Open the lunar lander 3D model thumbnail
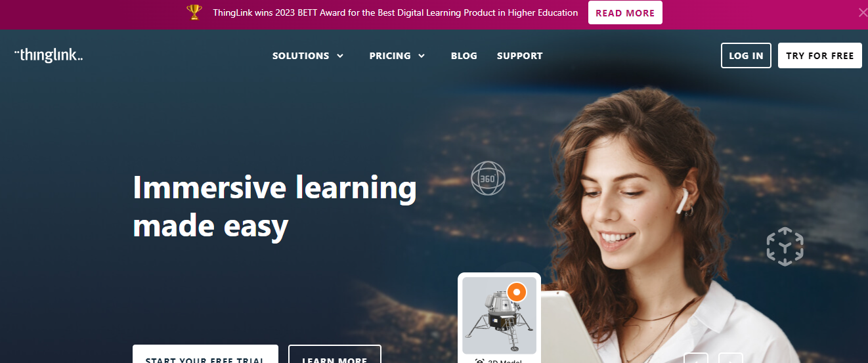Viewport: 868px width, 363px height. tap(499, 316)
